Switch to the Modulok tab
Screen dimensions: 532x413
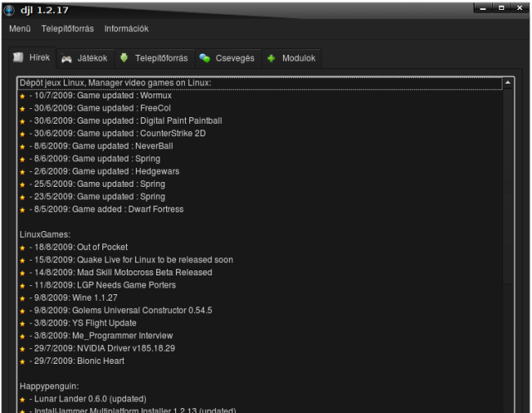pyautogui.click(x=291, y=58)
